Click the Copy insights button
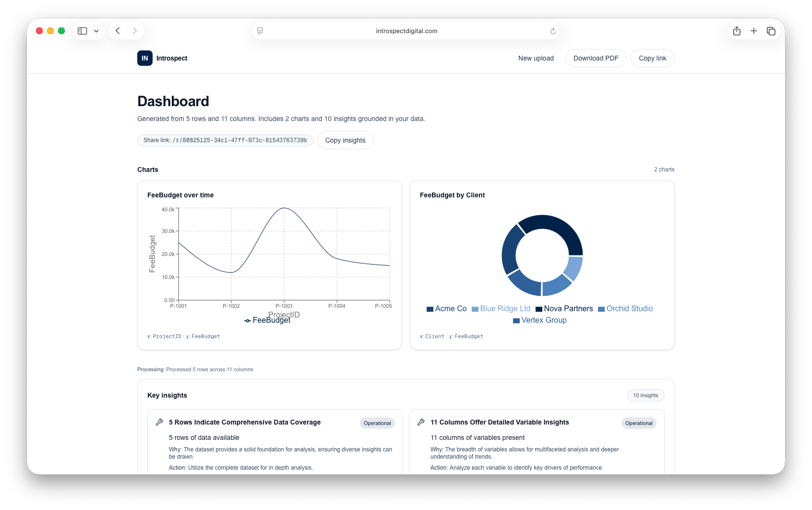This screenshot has width=812, height=510. coord(345,140)
